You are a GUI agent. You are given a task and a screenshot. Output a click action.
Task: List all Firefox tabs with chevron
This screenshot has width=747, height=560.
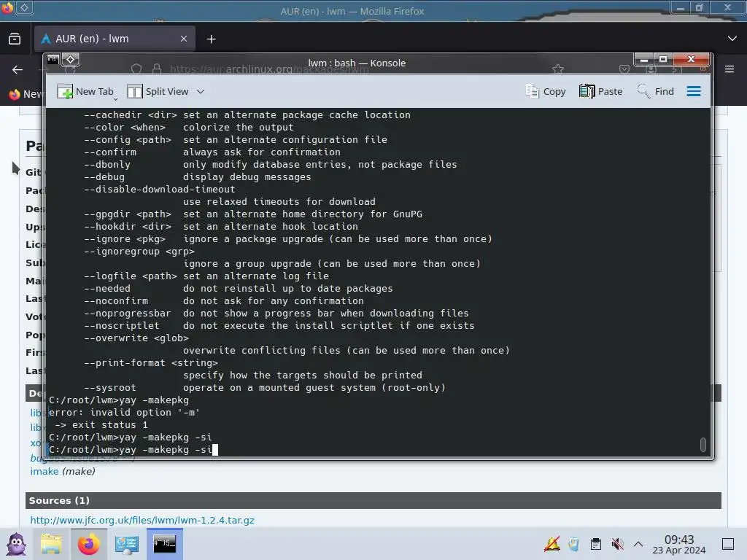point(732,39)
